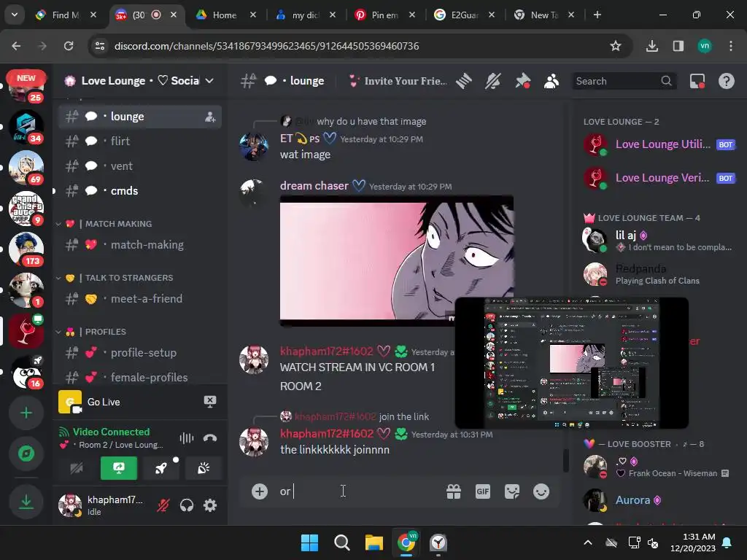Viewport: 747px width, 560px height.
Task: Toggle notification settings bell in header
Action: click(x=493, y=81)
